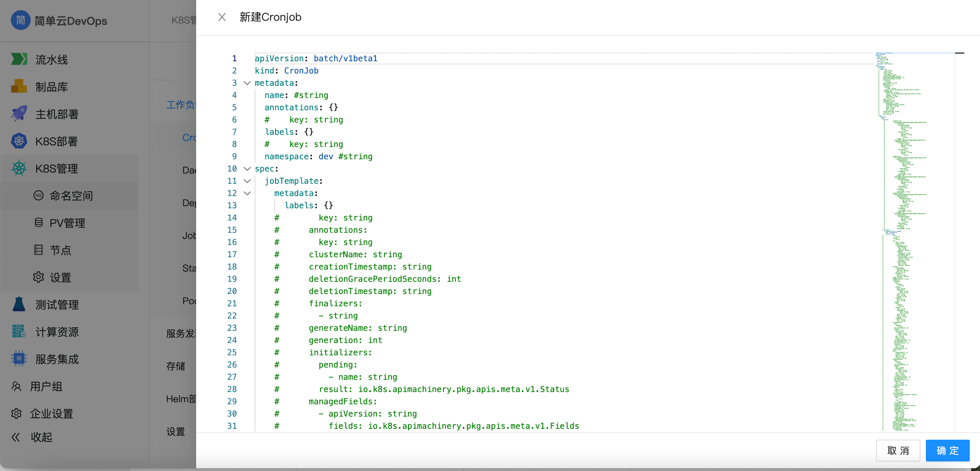Open the 用户组 users icon

(16, 386)
